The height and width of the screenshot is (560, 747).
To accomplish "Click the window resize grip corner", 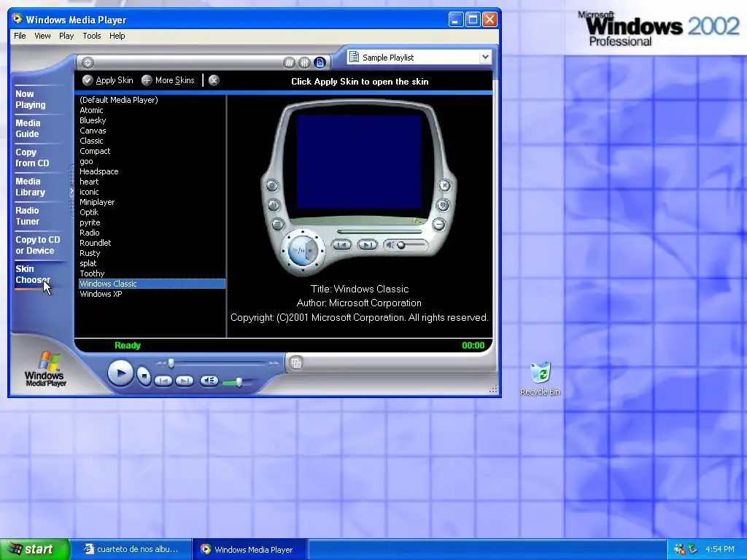I will coord(494,390).
